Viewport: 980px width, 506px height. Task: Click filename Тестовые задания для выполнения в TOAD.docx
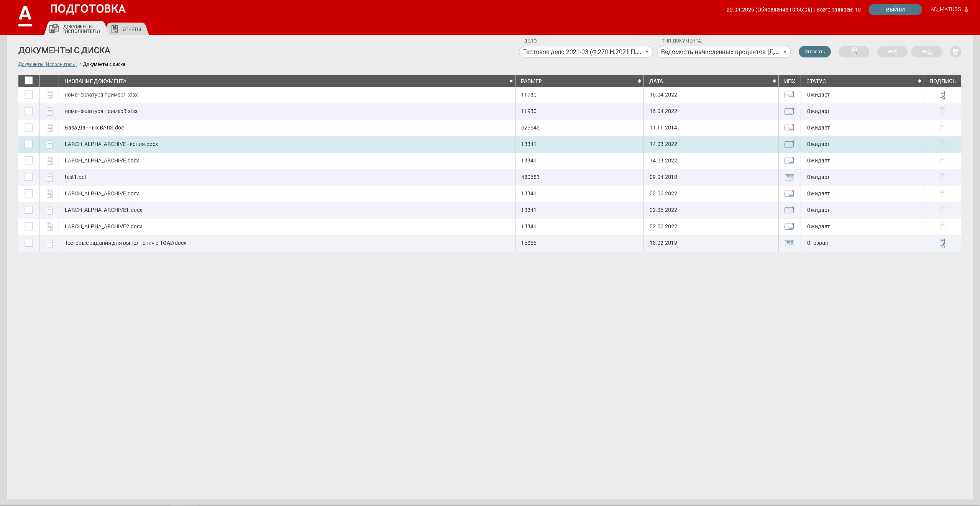click(x=125, y=243)
